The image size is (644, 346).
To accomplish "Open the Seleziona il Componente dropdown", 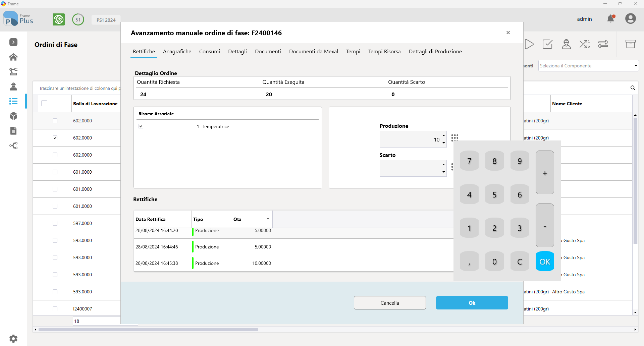I will (x=588, y=66).
